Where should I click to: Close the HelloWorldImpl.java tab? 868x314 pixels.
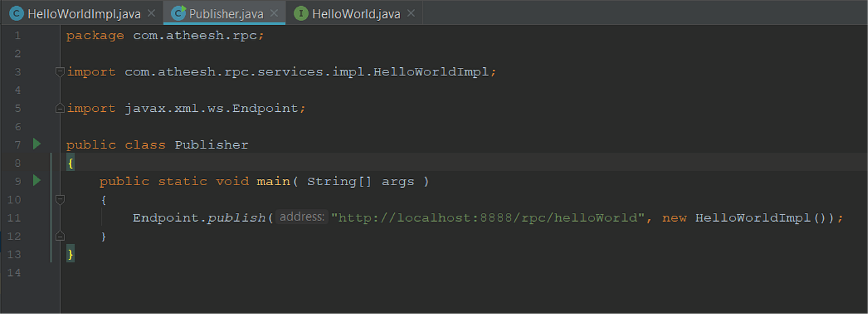(x=151, y=14)
